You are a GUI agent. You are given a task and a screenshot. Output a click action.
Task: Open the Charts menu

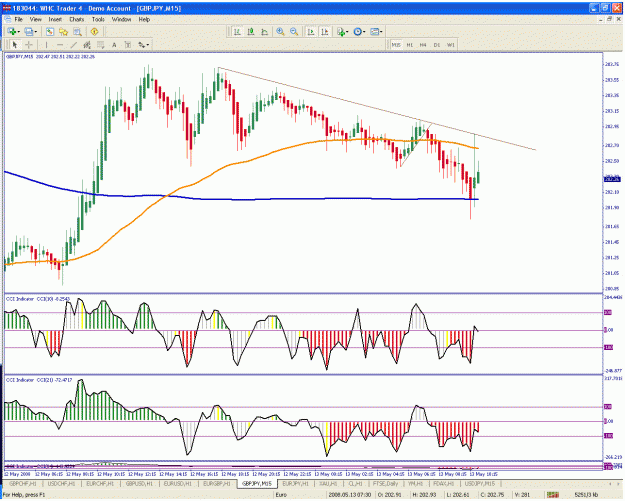point(77,19)
